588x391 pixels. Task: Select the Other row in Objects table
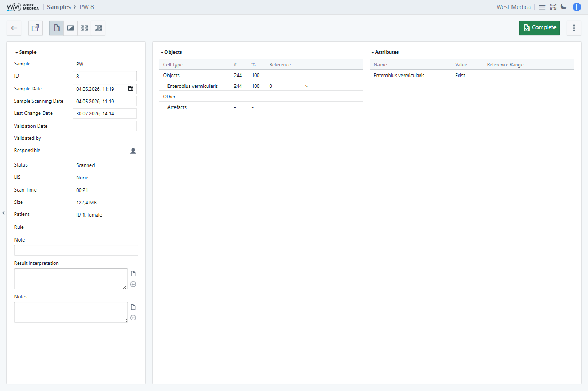coord(261,97)
